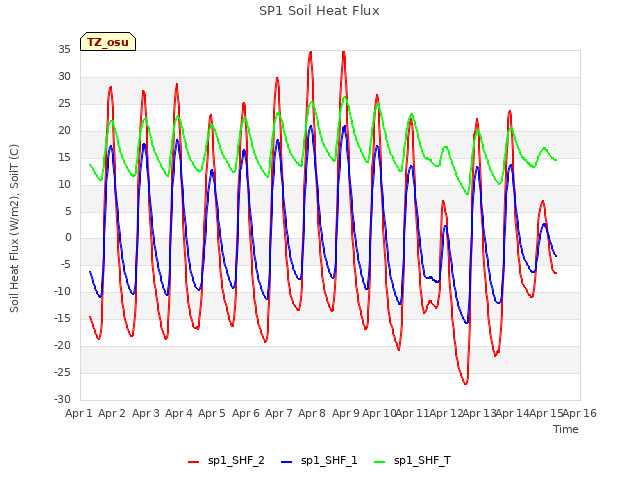Image resolution: width=640 pixels, height=480 pixels.
Task: Click the Apr 3 x-axis tick label
Action: pyautogui.click(x=146, y=413)
